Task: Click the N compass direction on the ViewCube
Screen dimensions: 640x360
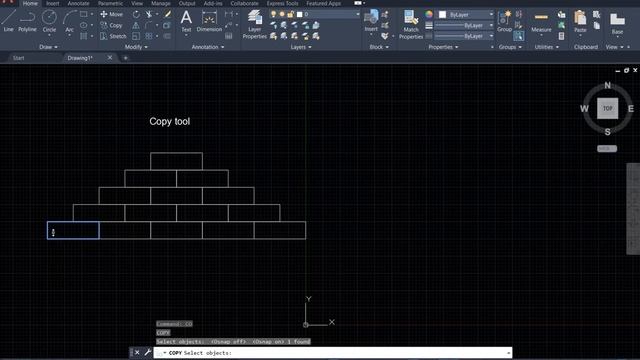Action: (607, 85)
